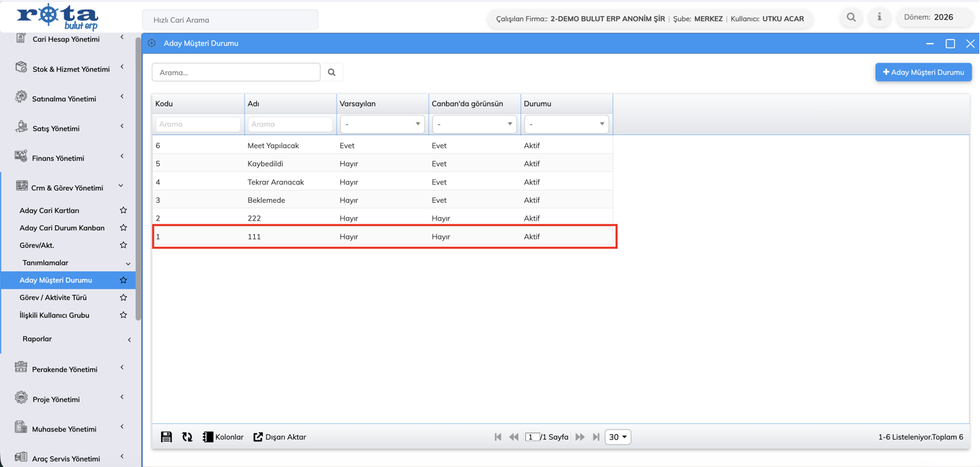The width and height of the screenshot is (980, 467).
Task: Click Dışarı Aktar export button
Action: (x=280, y=437)
